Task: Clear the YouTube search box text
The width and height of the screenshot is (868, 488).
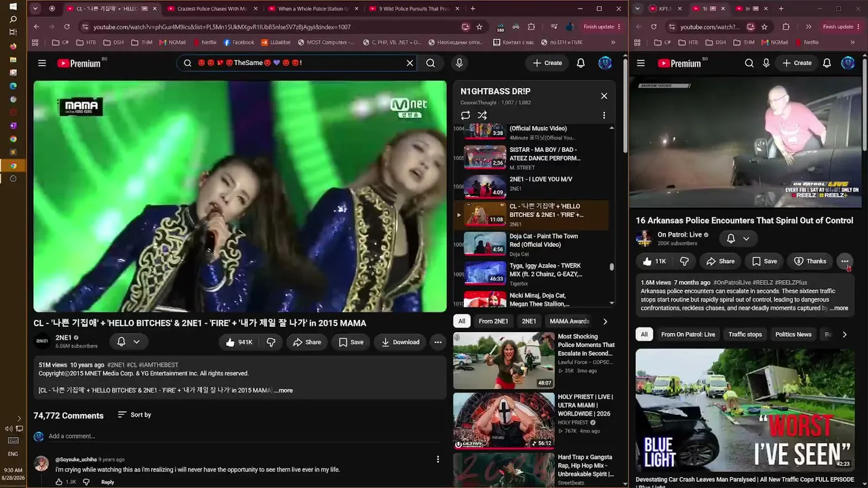Action: [x=410, y=63]
